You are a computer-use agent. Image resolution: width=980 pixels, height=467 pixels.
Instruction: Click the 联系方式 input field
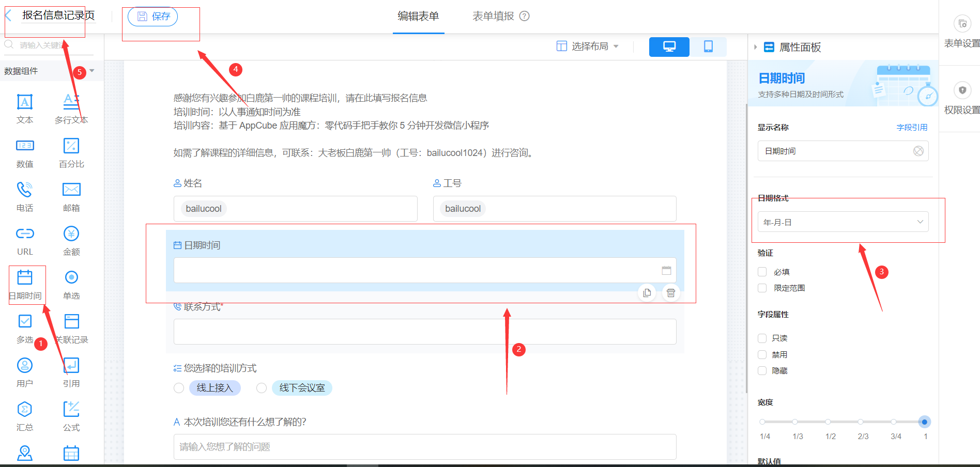[x=425, y=332]
